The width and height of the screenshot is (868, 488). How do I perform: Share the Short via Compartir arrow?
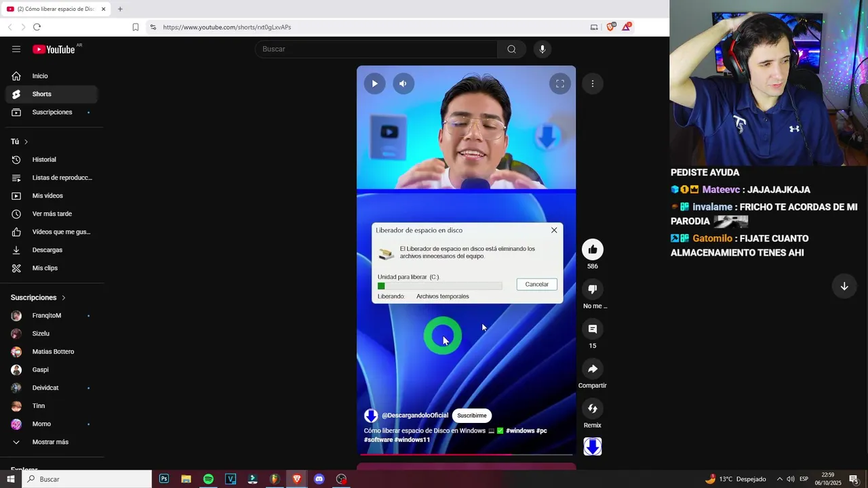pos(593,369)
